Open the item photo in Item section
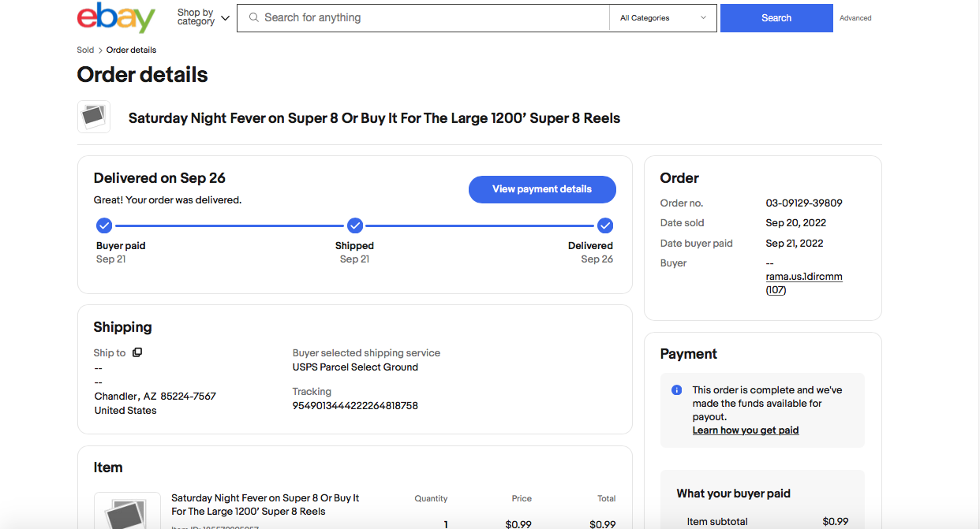Image resolution: width=980 pixels, height=529 pixels. [127, 511]
